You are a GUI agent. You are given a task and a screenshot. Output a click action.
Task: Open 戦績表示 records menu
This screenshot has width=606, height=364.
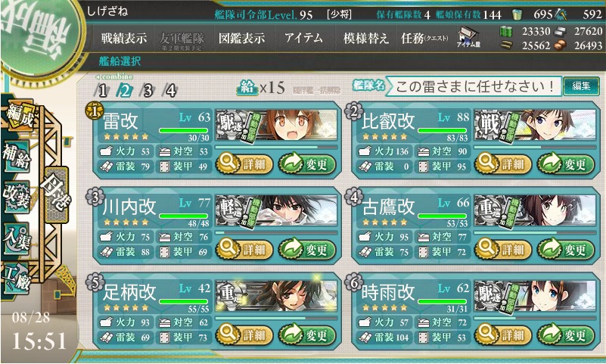[x=123, y=38]
